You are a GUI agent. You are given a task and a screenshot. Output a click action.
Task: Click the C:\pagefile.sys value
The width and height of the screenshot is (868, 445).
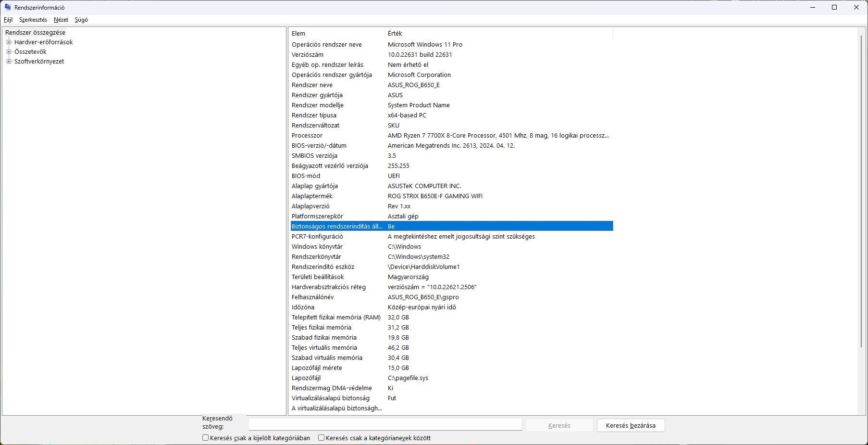click(x=408, y=378)
